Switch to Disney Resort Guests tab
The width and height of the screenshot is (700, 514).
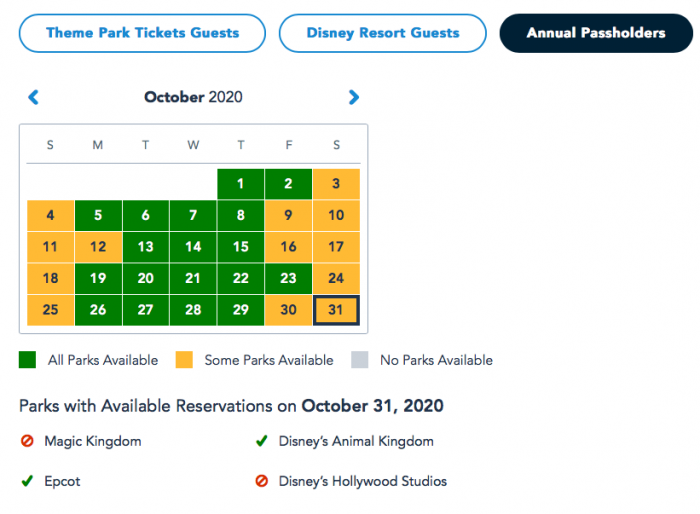(382, 33)
